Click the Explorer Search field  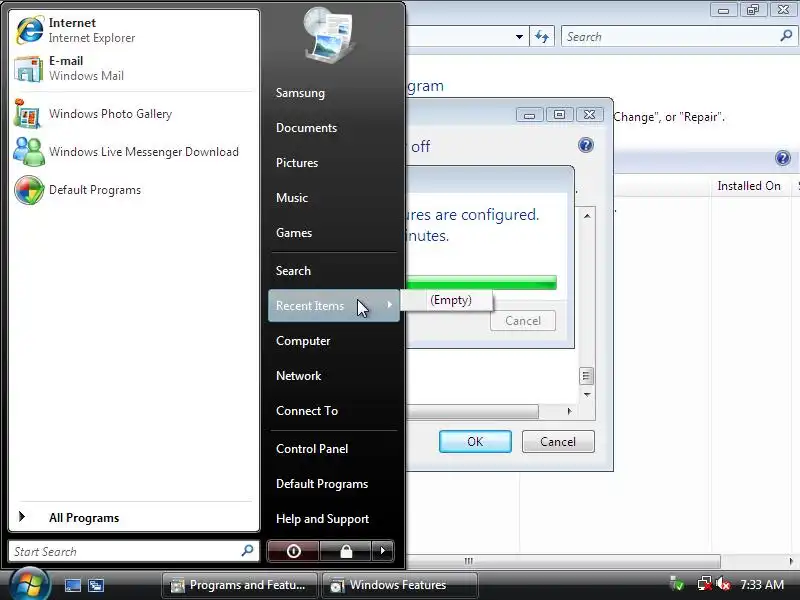tap(680, 37)
